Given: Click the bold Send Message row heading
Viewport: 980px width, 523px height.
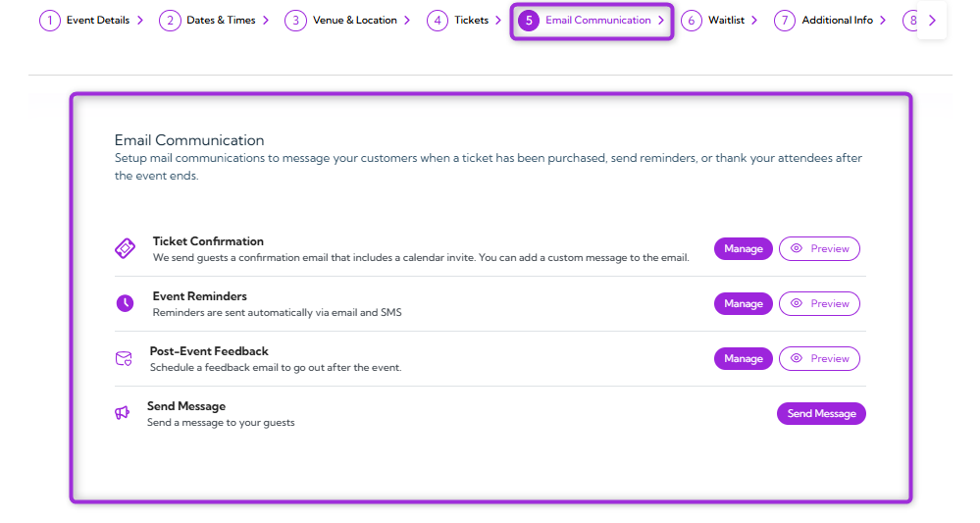Looking at the screenshot, I should coord(186,406).
